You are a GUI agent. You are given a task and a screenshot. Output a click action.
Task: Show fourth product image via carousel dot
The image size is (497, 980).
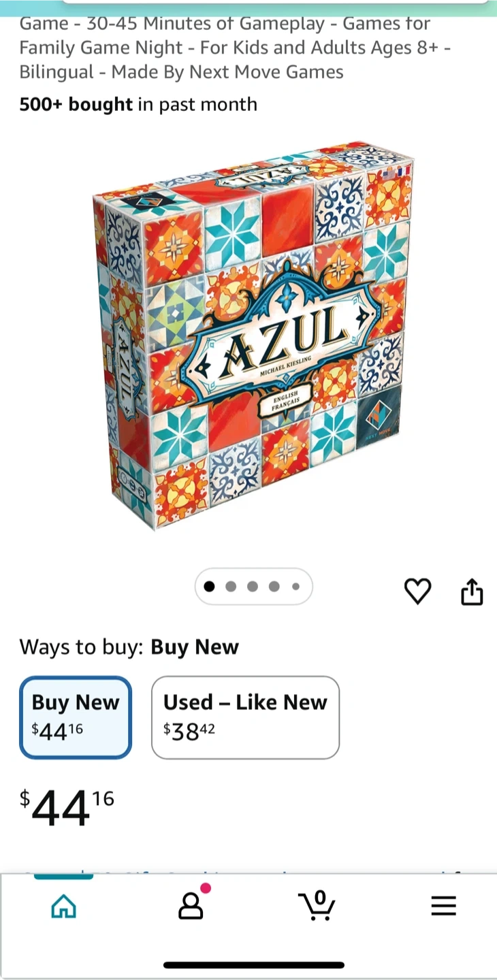[x=274, y=587]
